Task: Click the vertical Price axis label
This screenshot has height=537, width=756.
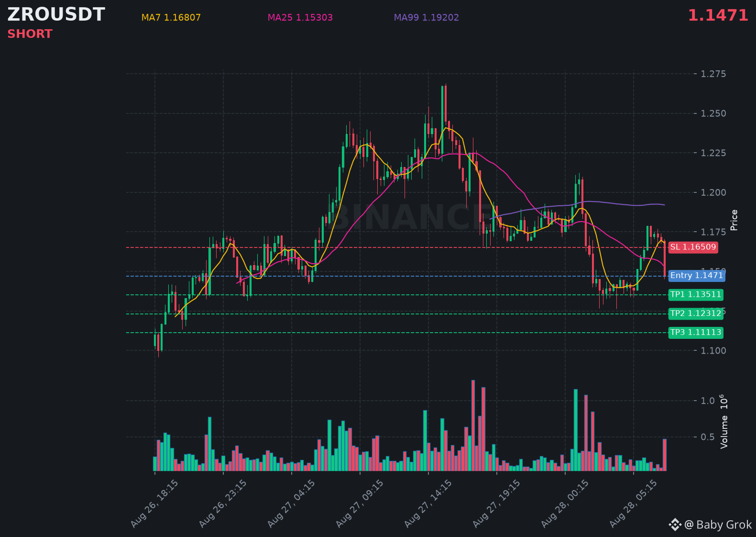Action: [x=734, y=220]
